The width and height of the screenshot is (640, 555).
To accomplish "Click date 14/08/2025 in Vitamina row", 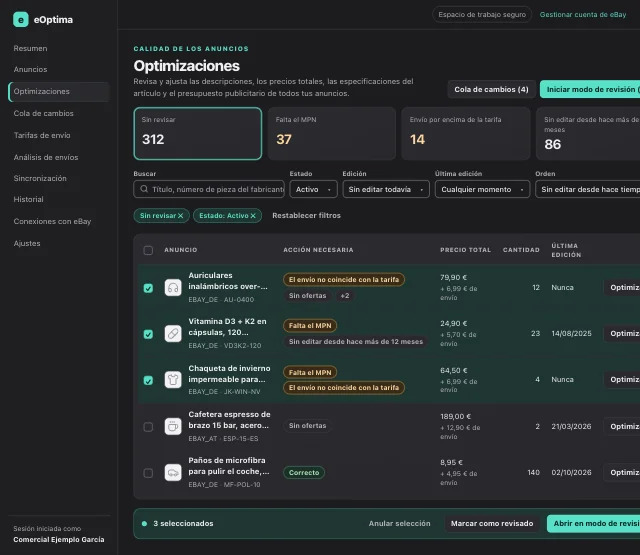I will coord(571,333).
